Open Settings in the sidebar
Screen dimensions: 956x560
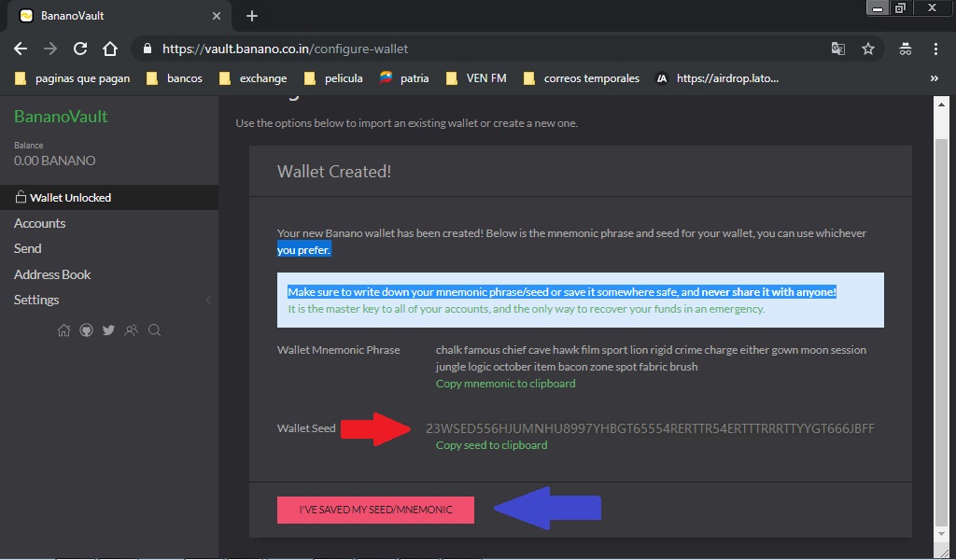[36, 300]
